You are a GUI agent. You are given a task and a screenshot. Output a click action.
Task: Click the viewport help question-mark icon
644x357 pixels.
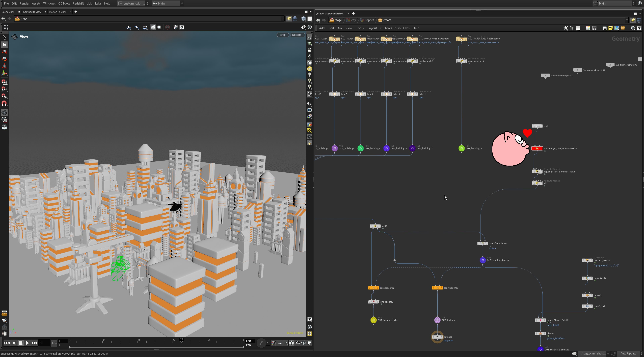309,27
